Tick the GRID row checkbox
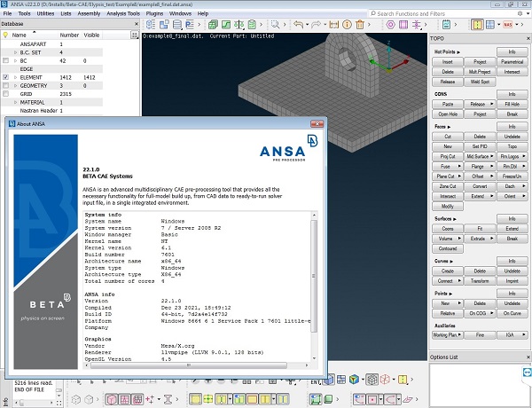The height and width of the screenshot is (408, 532). [x=7, y=94]
